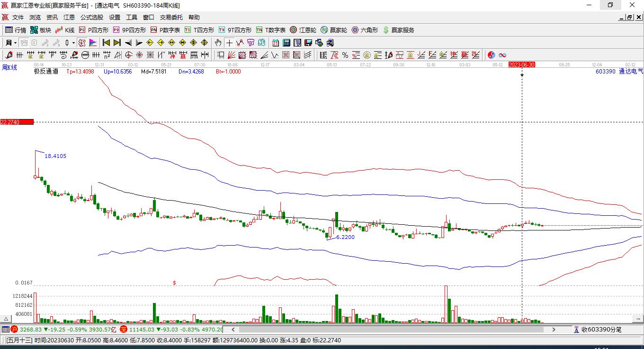The height and width of the screenshot is (349, 644).
Task: Jump to the first bar arrow icon
Action: (x=106, y=43)
